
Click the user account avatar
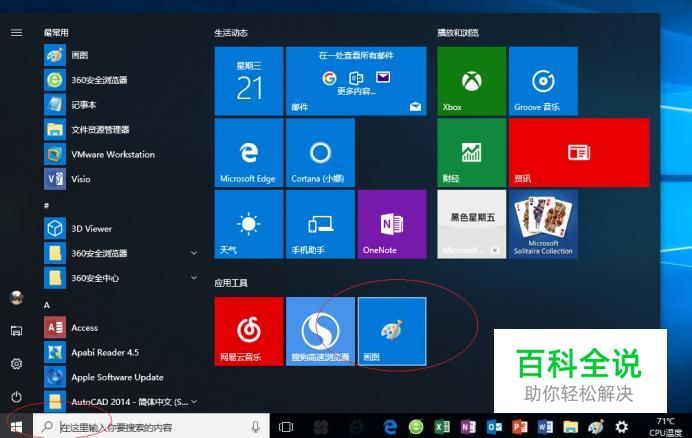(x=16, y=298)
